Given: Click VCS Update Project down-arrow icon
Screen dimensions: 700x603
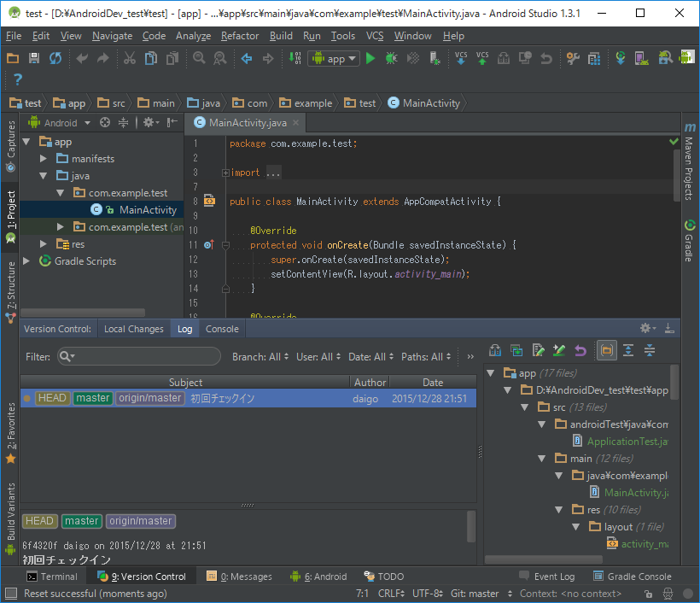Looking at the screenshot, I should tap(461, 58).
